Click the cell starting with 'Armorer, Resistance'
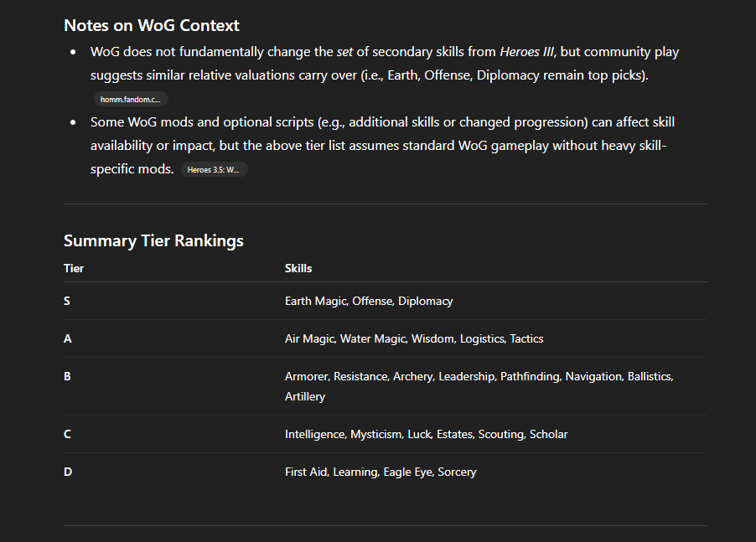The width and height of the screenshot is (756, 542). (x=479, y=386)
